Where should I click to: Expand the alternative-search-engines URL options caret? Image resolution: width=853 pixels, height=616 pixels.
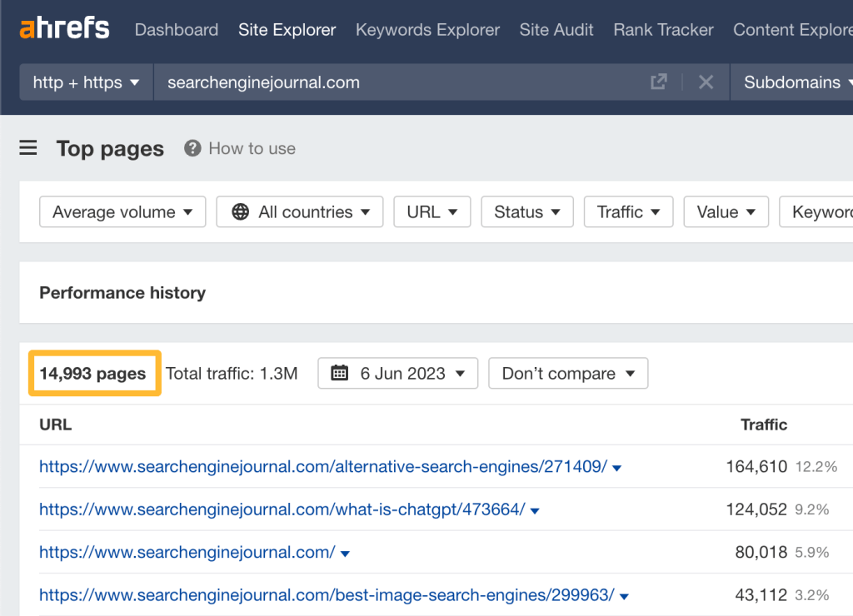coord(616,468)
